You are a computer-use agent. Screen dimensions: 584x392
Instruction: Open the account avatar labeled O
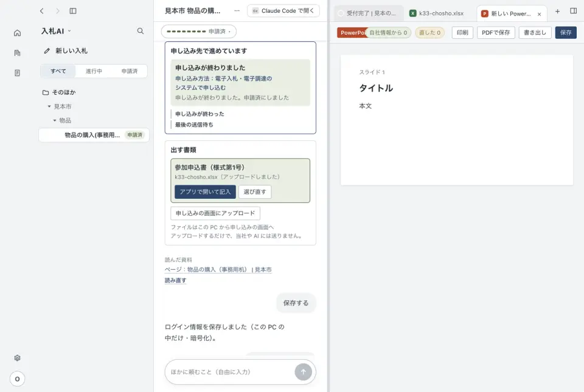(17, 379)
